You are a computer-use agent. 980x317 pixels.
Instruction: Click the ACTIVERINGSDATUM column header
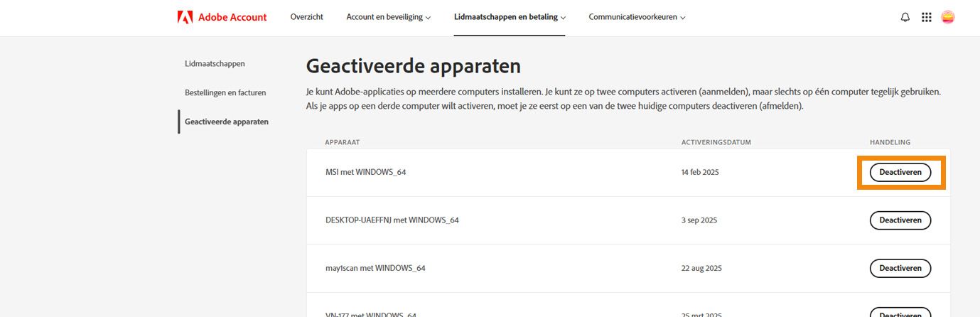(716, 142)
